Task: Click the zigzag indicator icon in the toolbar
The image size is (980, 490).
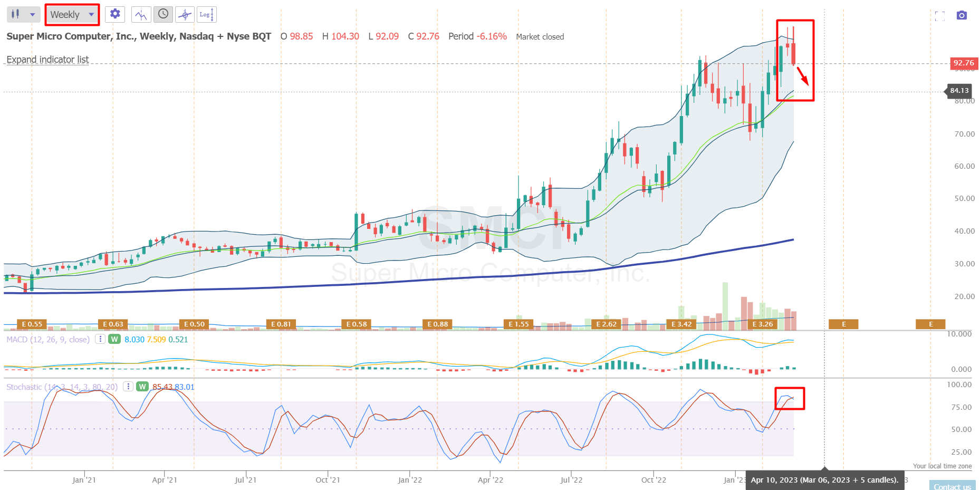Action: (x=141, y=14)
